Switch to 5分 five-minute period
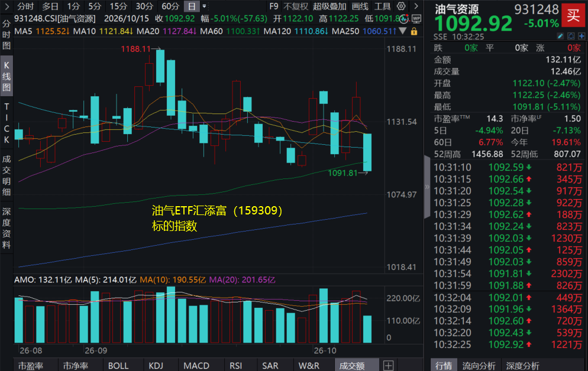Image resolution: width=588 pixels, height=371 pixels. click(x=95, y=6)
